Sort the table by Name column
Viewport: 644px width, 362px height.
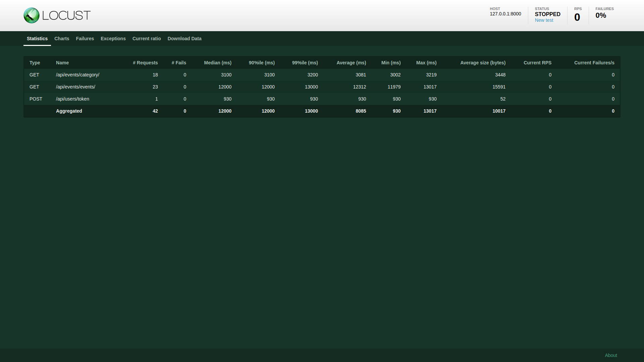62,63
